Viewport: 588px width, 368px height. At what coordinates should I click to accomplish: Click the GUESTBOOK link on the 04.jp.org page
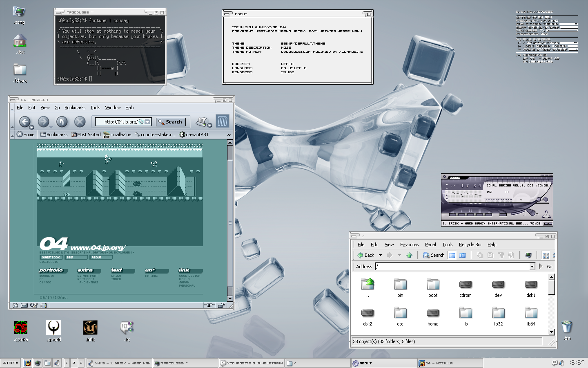point(51,257)
